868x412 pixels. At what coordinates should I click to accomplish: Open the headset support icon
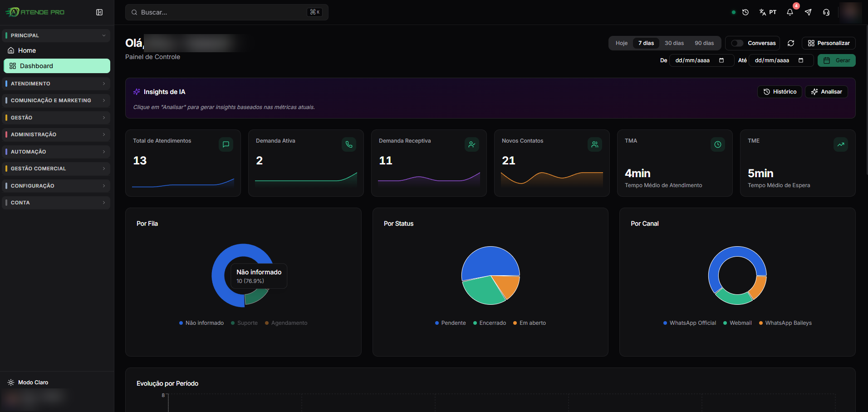(826, 12)
